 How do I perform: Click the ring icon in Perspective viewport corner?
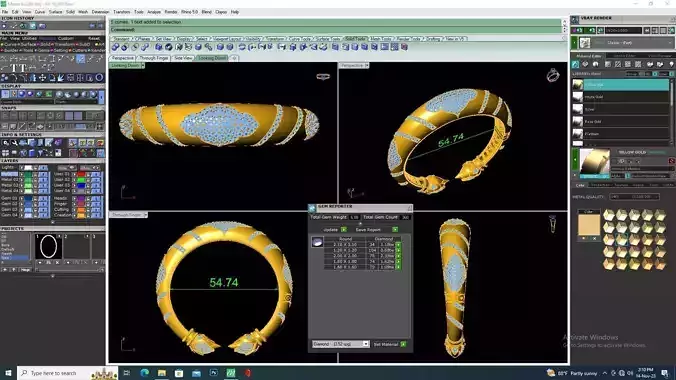553,75
